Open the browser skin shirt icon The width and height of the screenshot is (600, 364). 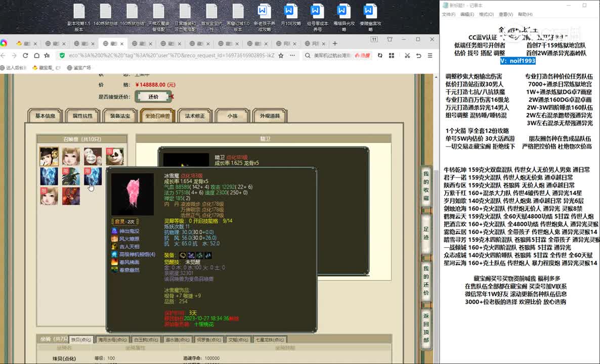click(x=390, y=39)
